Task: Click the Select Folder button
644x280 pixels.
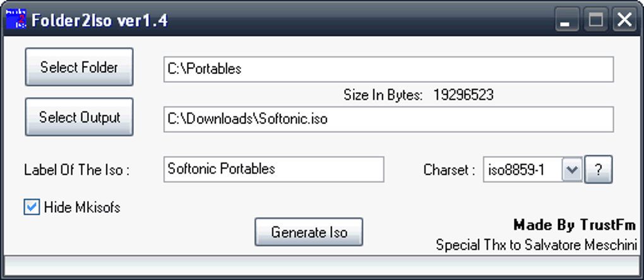Action: [x=80, y=67]
